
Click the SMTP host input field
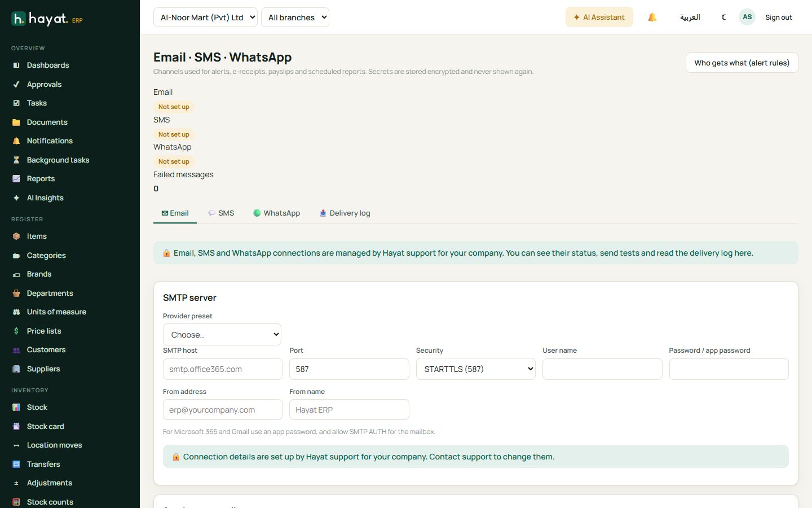223,369
